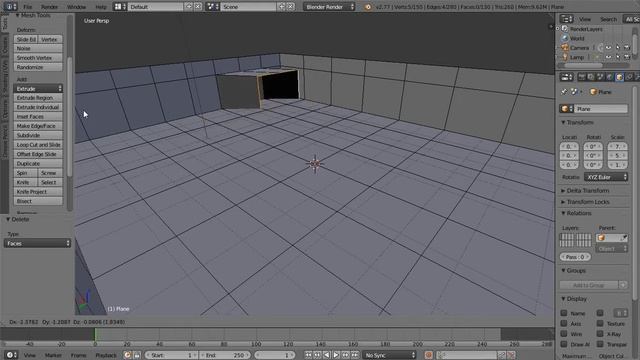The image size is (640, 360).
Task: Click the Subdivide button
Action: [38, 135]
